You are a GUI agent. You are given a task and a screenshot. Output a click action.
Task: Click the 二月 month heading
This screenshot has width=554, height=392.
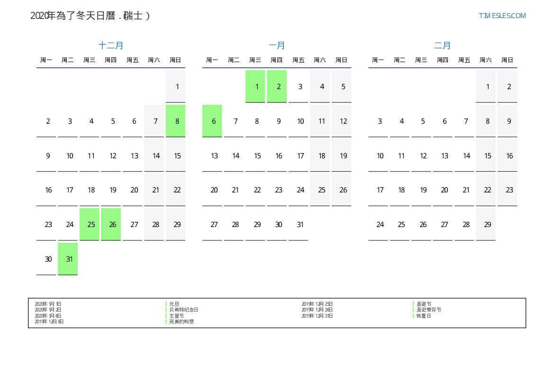(443, 46)
